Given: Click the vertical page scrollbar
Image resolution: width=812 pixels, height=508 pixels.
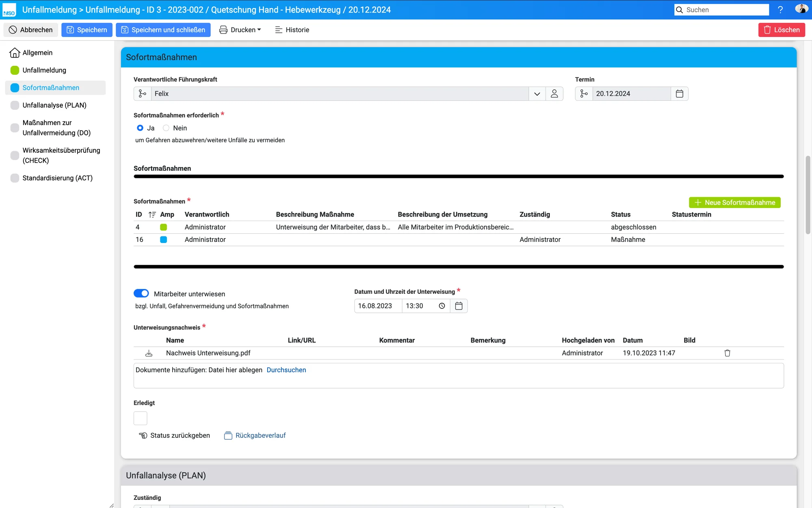Looking at the screenshot, I should pyautogui.click(x=808, y=195).
